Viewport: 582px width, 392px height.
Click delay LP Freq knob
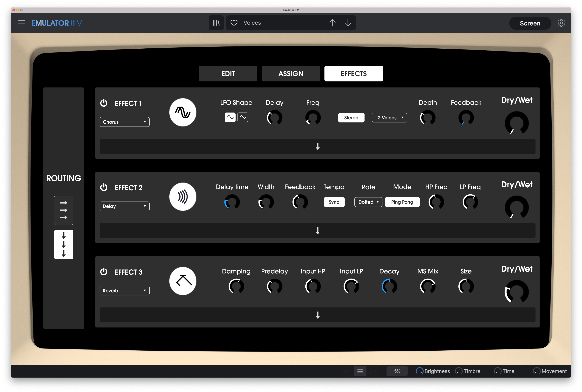pos(470,202)
